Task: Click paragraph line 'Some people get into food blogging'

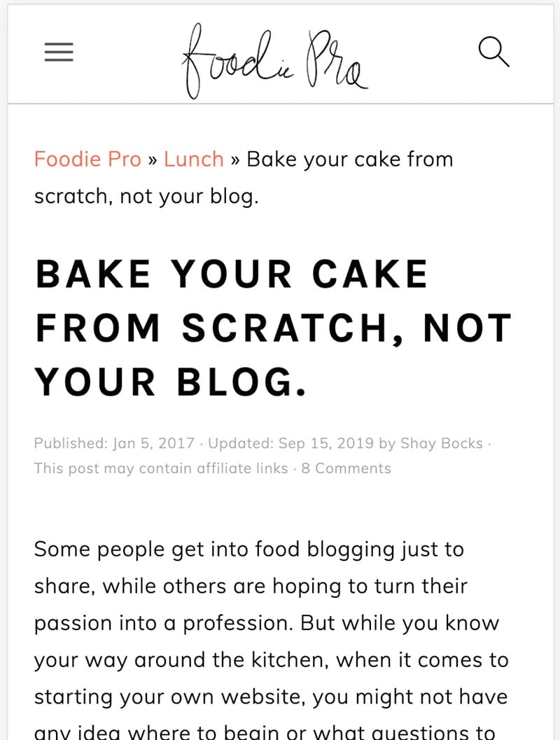Action: 248,550
